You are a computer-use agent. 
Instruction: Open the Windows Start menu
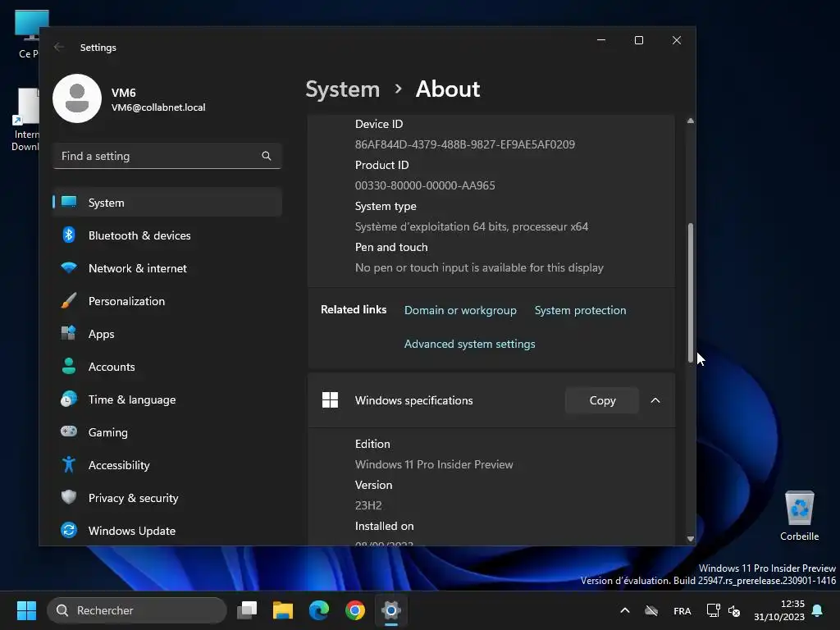pyautogui.click(x=26, y=610)
